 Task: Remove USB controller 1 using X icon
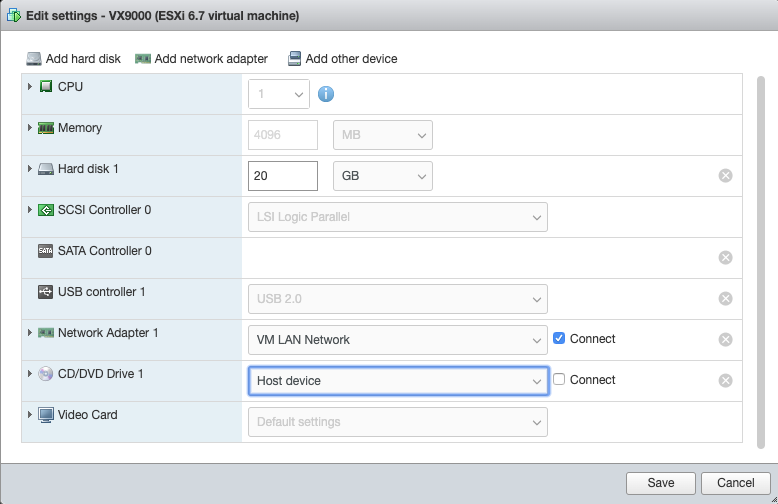tap(726, 298)
